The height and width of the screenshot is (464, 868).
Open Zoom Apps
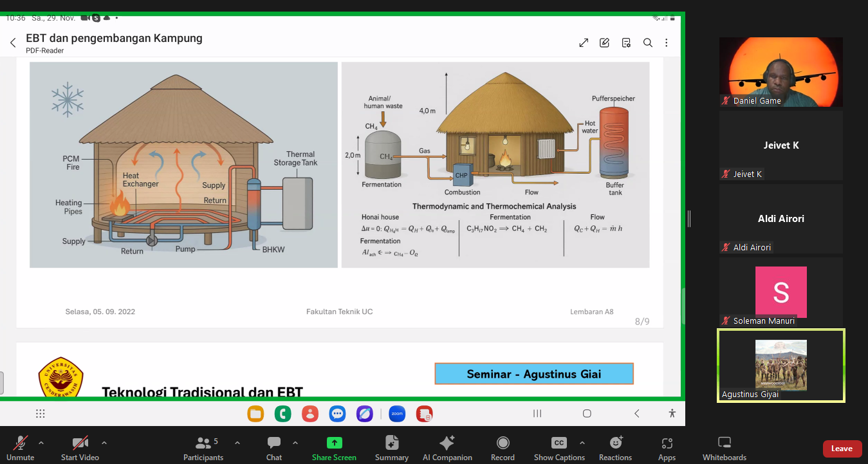667,448
